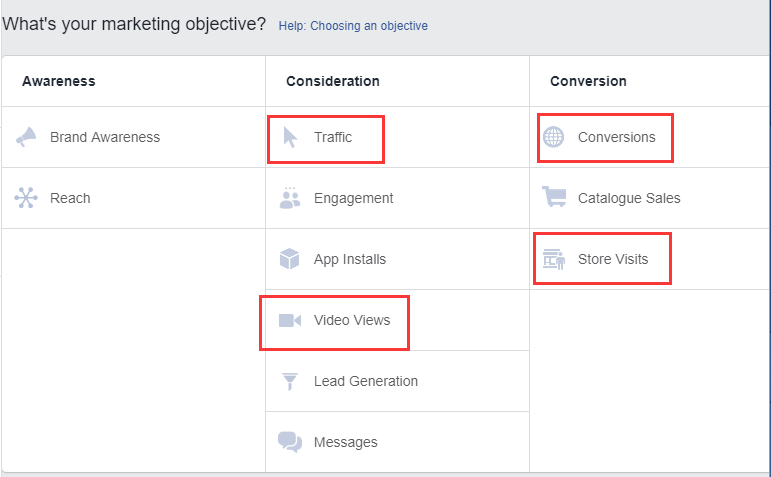Viewport: 771px width, 477px height.
Task: Select the Engagement people icon
Action: coord(290,198)
